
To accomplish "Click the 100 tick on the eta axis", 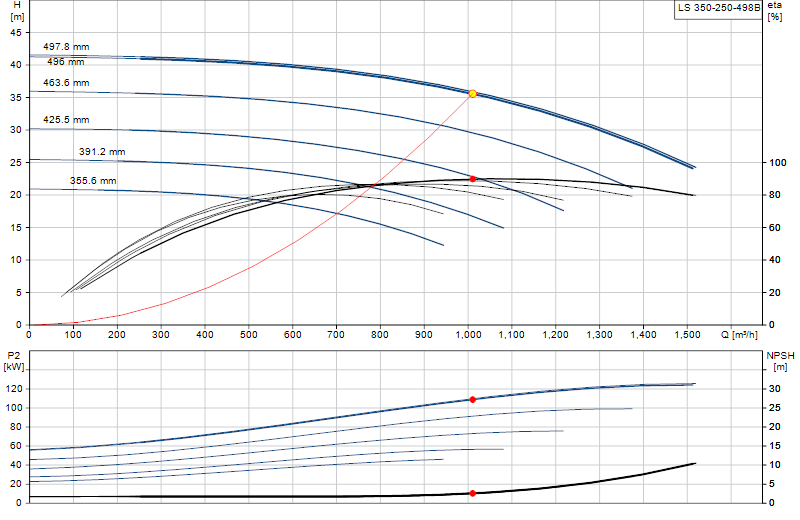I will pyautogui.click(x=778, y=163).
